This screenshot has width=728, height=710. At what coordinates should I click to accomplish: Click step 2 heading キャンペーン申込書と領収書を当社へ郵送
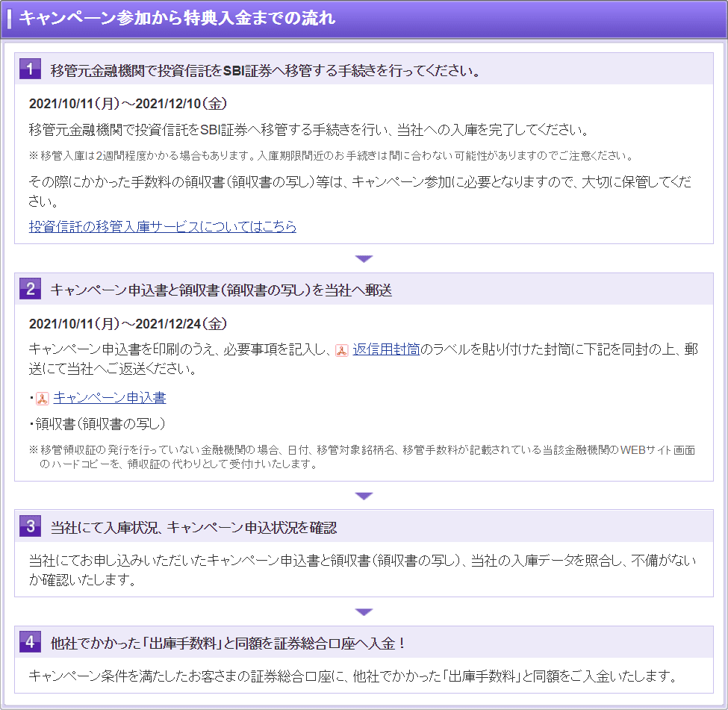tap(221, 290)
